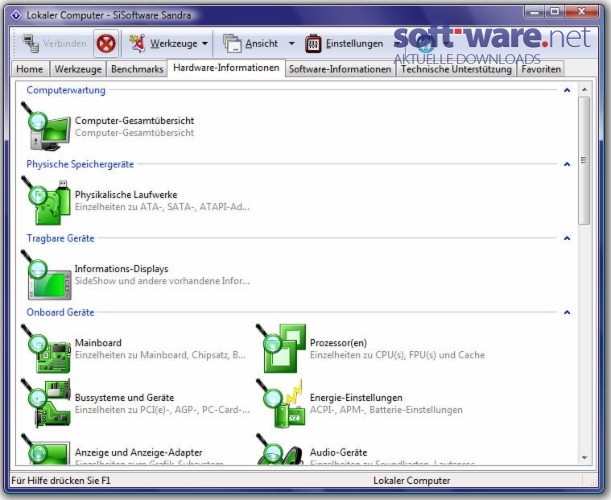Minimize the Sandra window

point(534,12)
